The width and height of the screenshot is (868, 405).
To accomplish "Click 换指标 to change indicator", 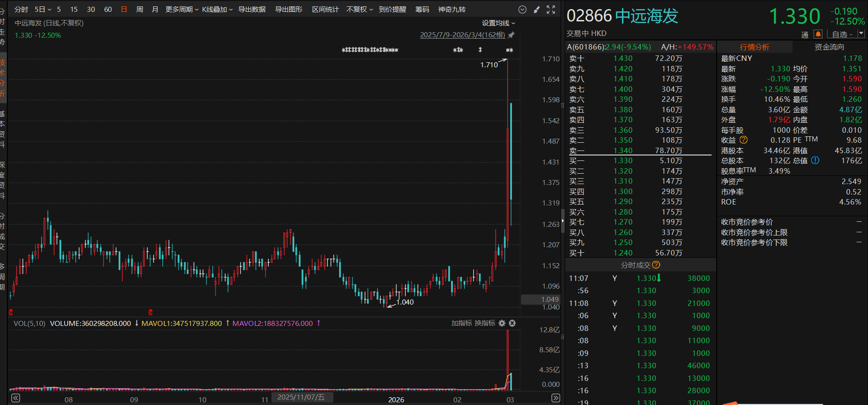I will point(485,323).
